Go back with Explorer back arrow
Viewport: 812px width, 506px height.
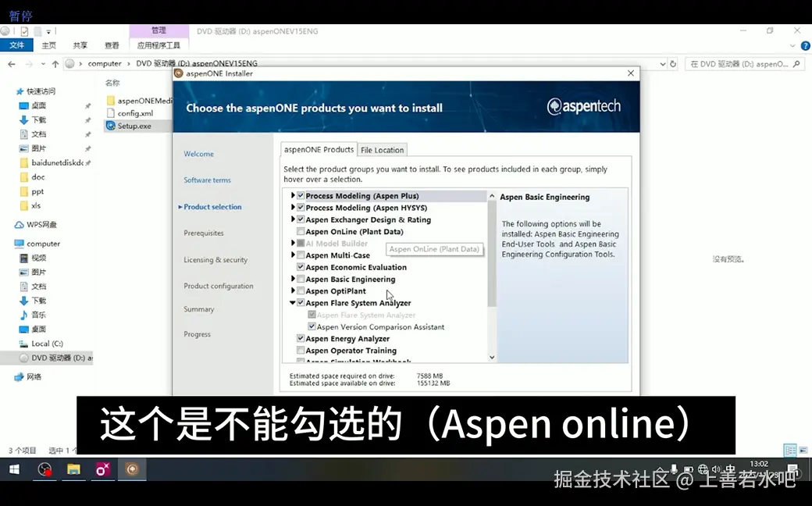tap(12, 64)
